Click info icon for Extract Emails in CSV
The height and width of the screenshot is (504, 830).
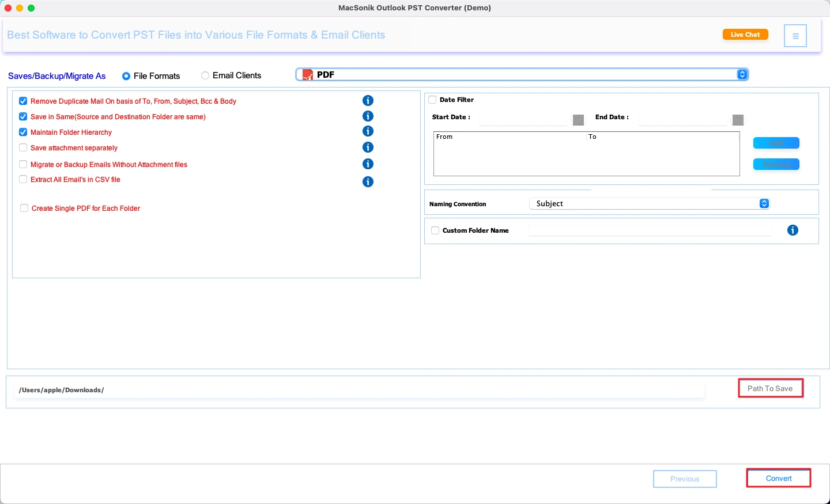pyautogui.click(x=368, y=182)
